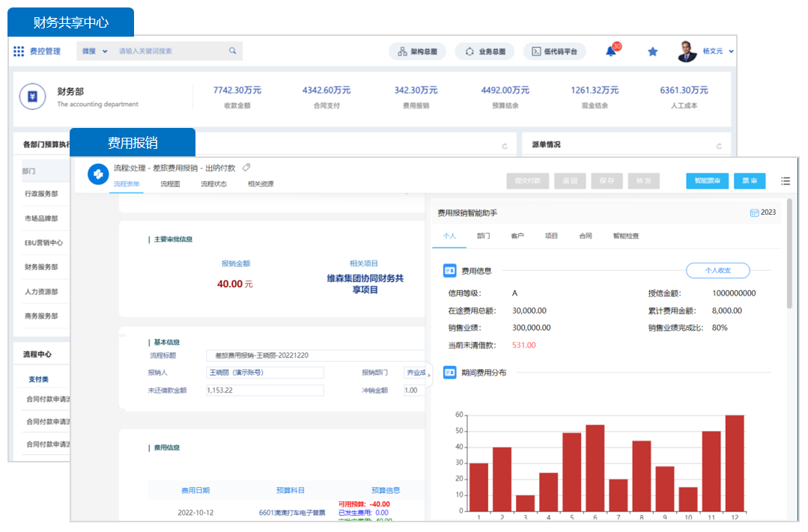808x532 pixels.
Task: Click the 智能票审 button
Action: [707, 181]
